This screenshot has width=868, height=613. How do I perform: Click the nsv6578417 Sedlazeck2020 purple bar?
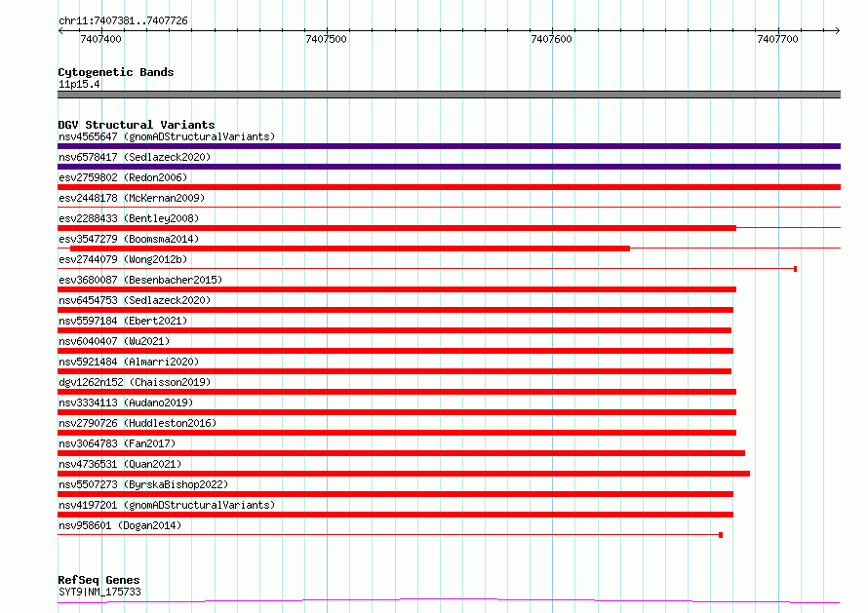click(x=449, y=167)
